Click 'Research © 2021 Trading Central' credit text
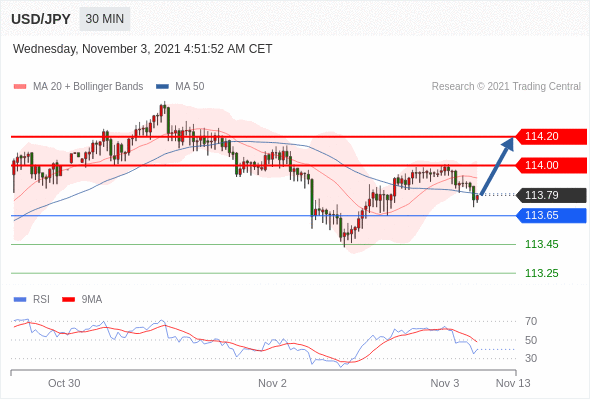590x400 pixels. [x=506, y=87]
